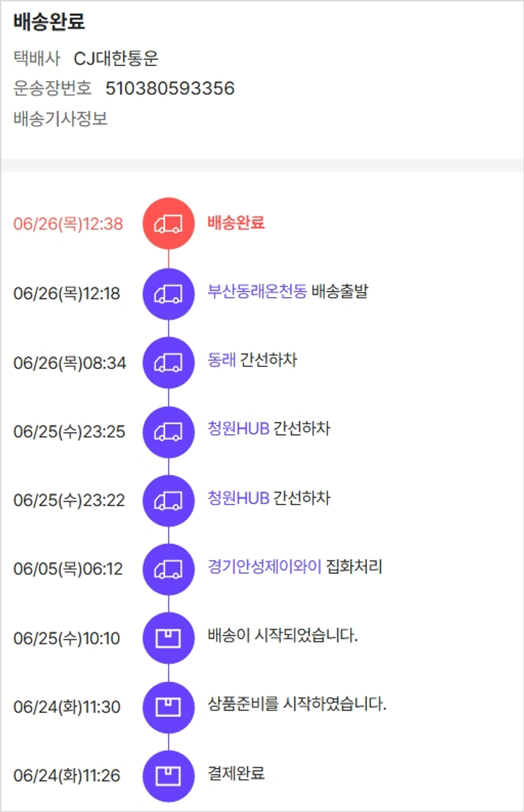Click the 06/24(화)11:26 timestamp
Image resolution: width=524 pixels, height=812 pixels.
pyautogui.click(x=67, y=776)
